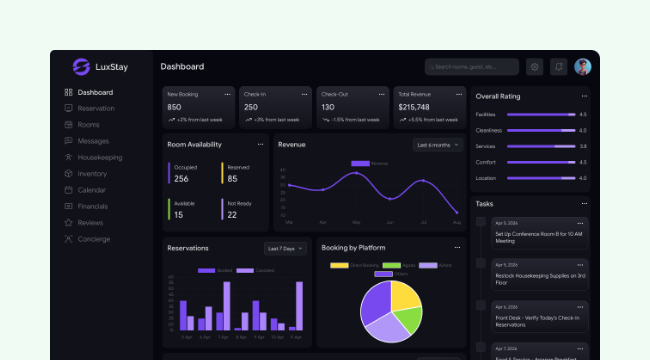Open Overall Rating options menu
650x360 pixels.
(x=584, y=96)
